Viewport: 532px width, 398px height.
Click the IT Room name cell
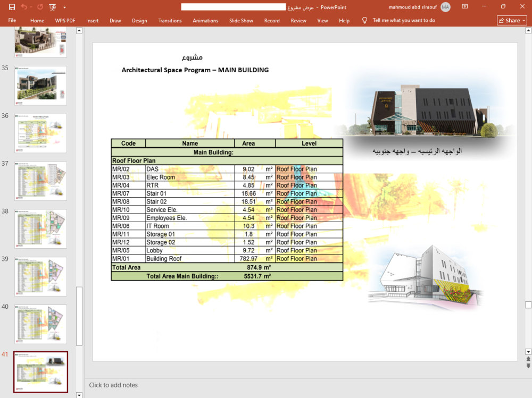tap(190, 226)
